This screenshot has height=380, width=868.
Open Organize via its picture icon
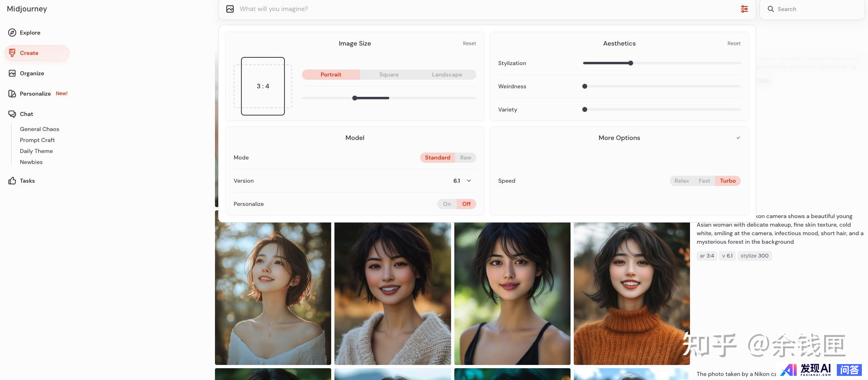(x=12, y=73)
